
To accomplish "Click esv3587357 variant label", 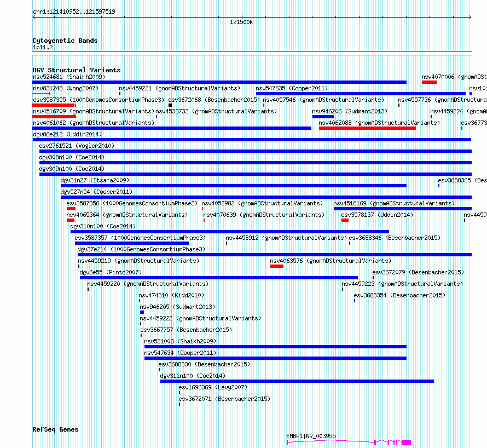I will point(141,238).
